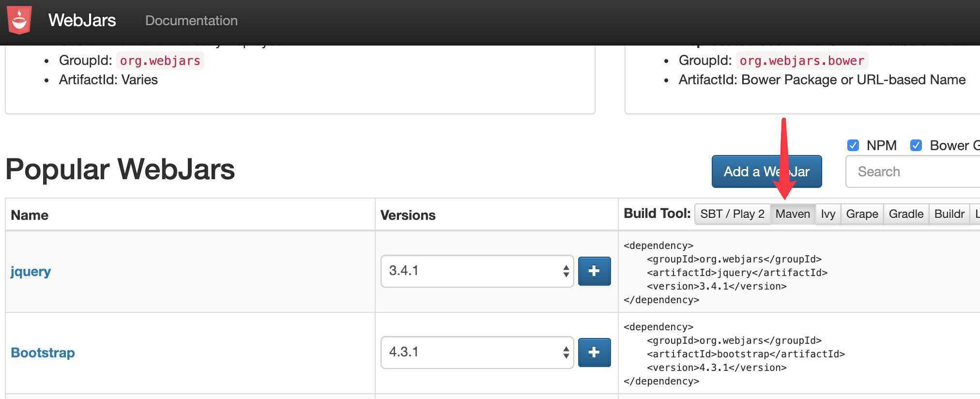Click the Add a WebJar button
The image size is (980, 399).
click(x=766, y=171)
